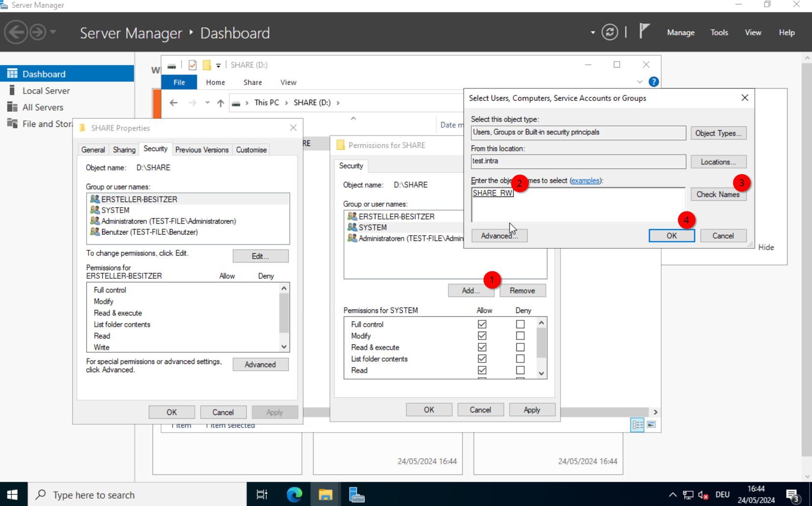812x506 pixels.
Task: Click the muted volume tray icon
Action: pos(703,495)
